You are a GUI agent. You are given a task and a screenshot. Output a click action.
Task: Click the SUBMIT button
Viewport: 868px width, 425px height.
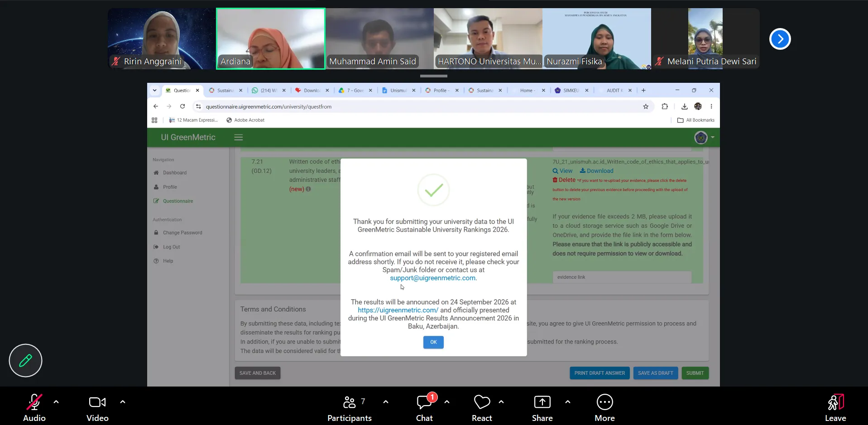point(695,373)
